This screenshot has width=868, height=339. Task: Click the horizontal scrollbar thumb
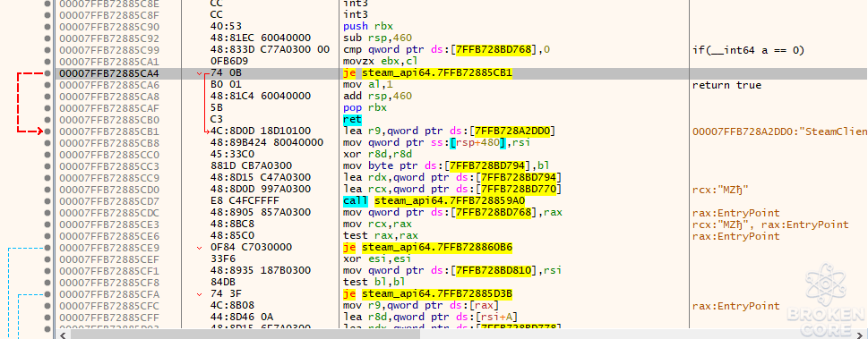[x=245, y=334]
